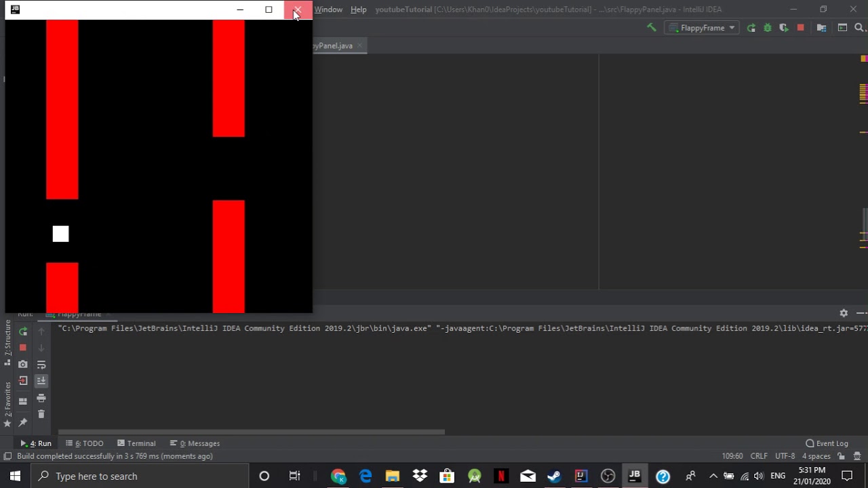Open Microsoft Edge from the taskbar

click(x=366, y=476)
